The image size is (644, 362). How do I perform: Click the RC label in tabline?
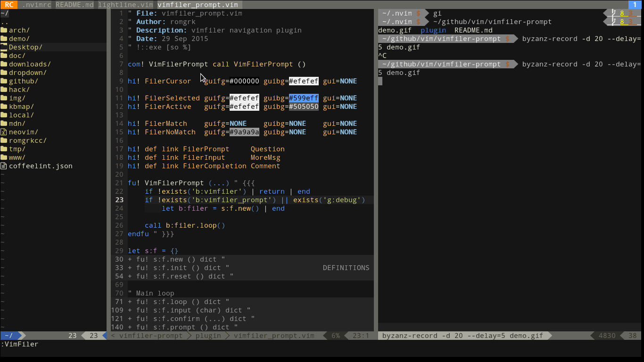tap(9, 5)
